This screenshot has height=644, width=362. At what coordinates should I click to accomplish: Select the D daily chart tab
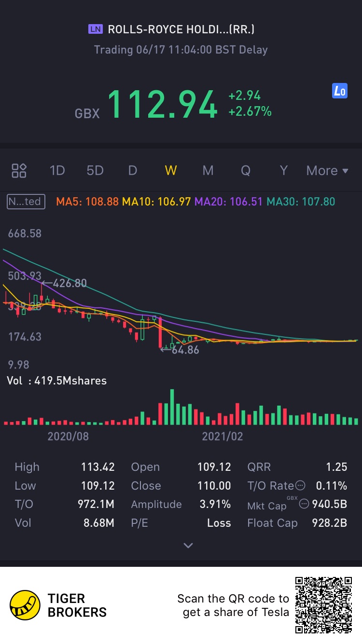pos(133,170)
